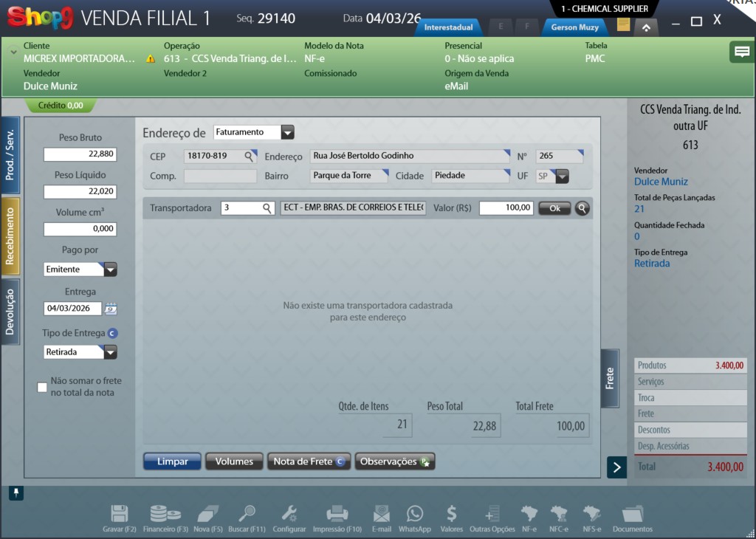Click the NF-e Brazil map icon

[529, 514]
